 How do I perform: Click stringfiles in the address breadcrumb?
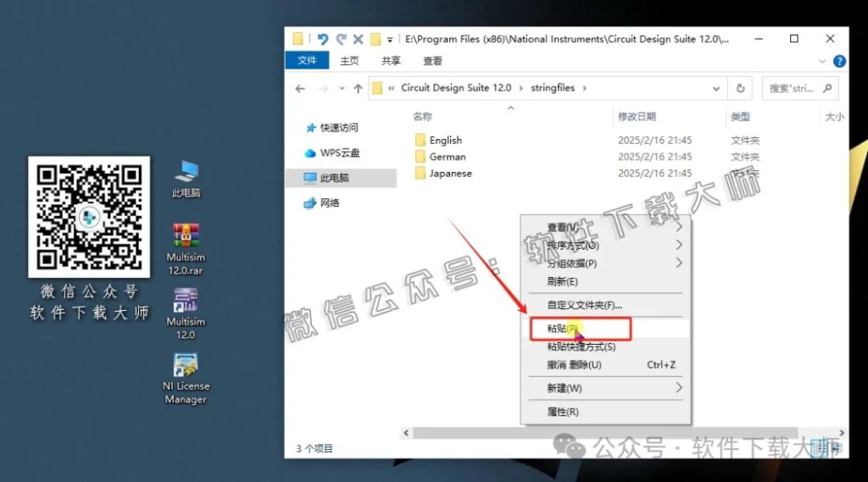553,87
